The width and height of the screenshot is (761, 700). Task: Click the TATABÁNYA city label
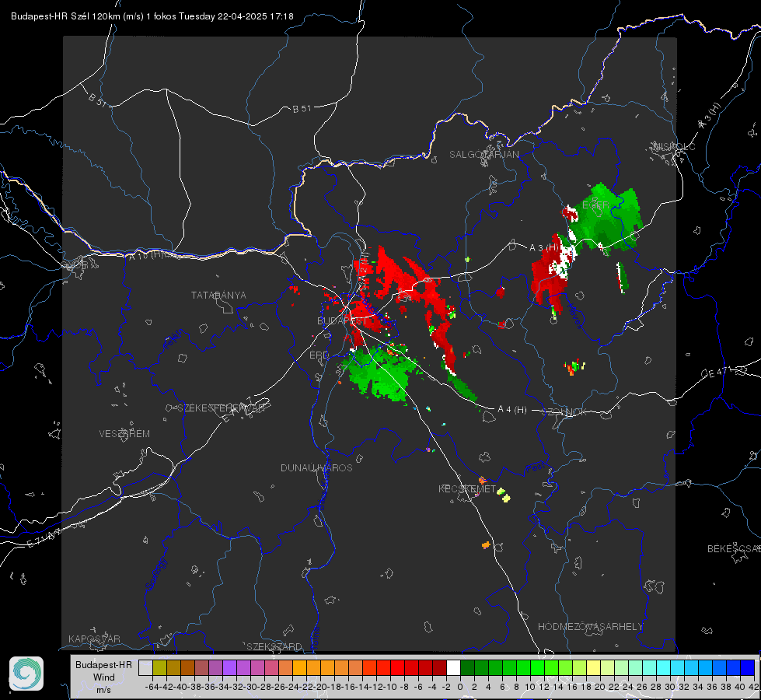[218, 295]
